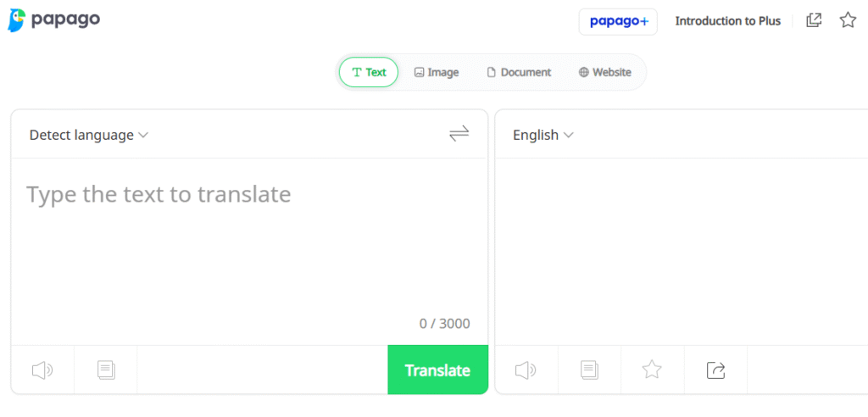Follow the Introduction to Plus link
868x417 pixels.
(727, 21)
